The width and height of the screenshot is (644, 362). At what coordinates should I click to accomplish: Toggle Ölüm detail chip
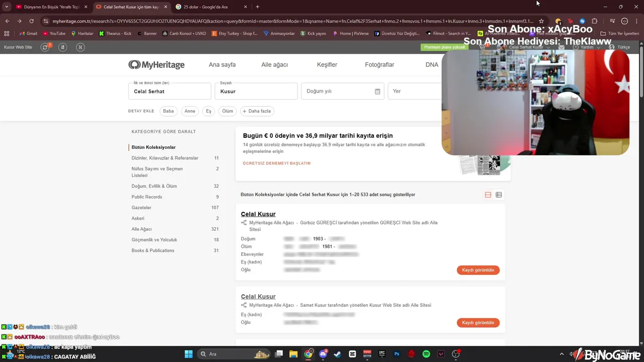227,111
